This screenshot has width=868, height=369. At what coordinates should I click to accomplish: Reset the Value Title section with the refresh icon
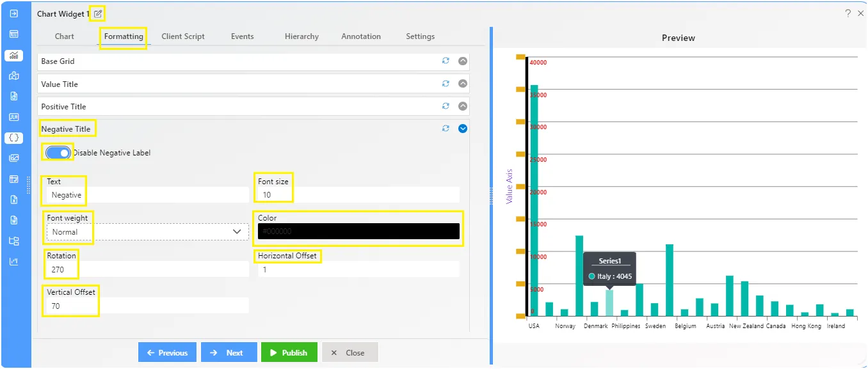tap(446, 84)
